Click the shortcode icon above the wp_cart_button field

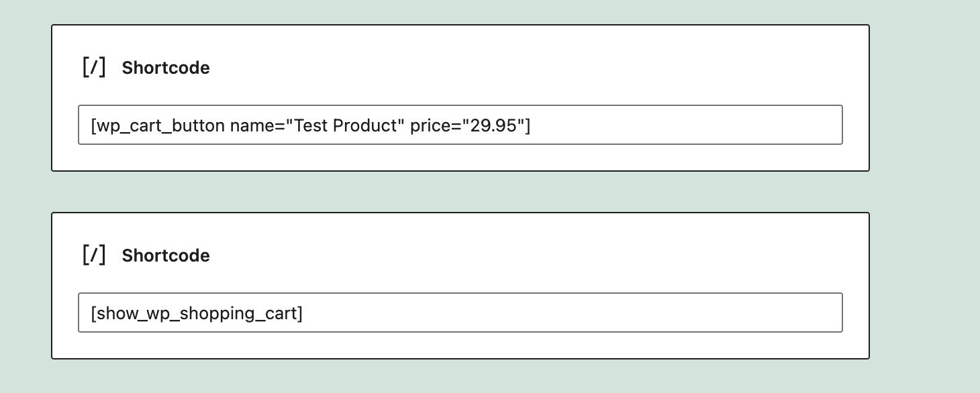pos(94,68)
